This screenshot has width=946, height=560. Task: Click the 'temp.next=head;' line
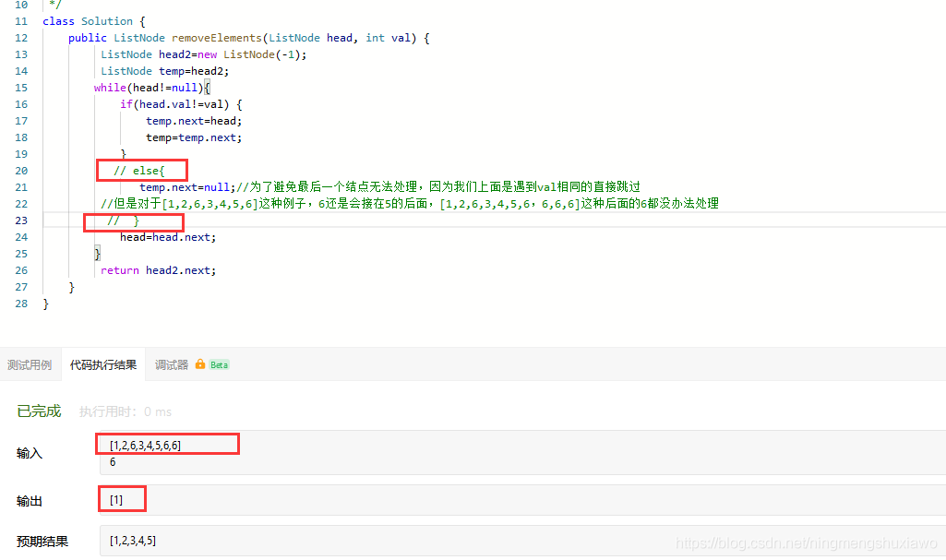click(x=194, y=121)
